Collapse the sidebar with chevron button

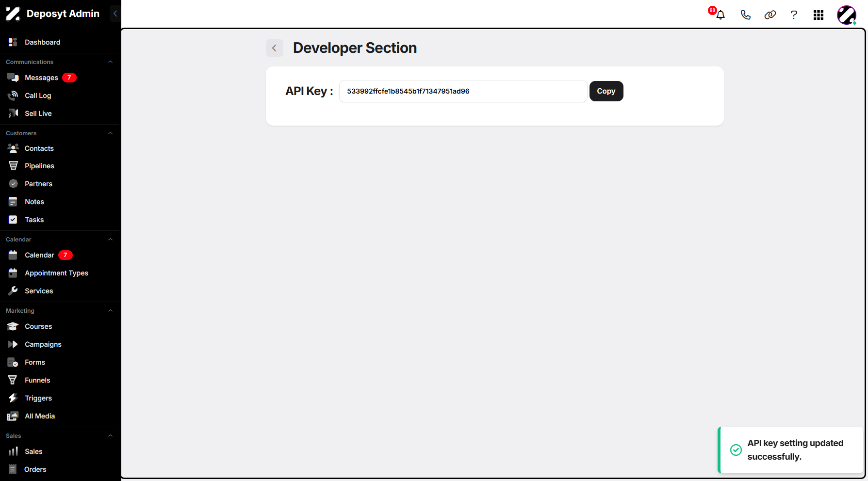(115, 14)
